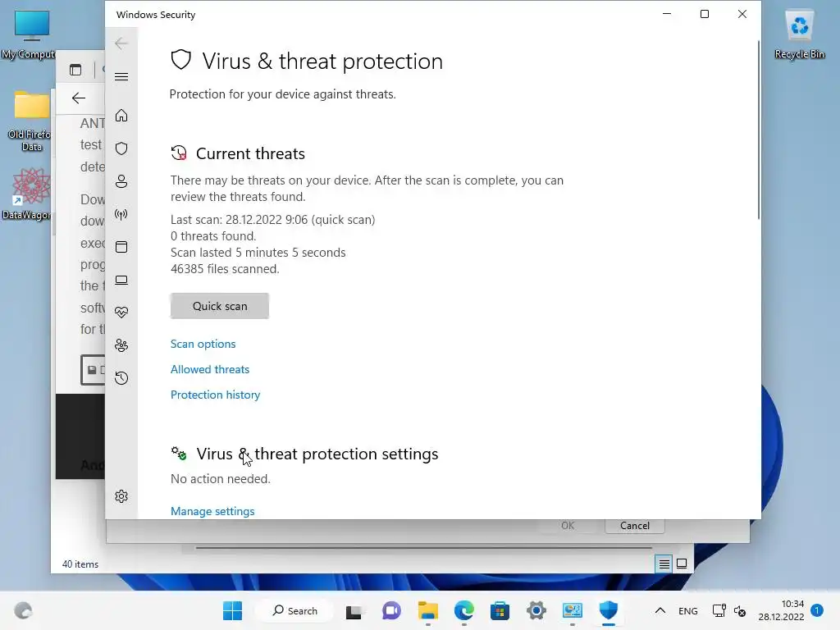Screen dimensions: 840x630
Task: Switch File Explorer to details view
Action: tap(664, 564)
